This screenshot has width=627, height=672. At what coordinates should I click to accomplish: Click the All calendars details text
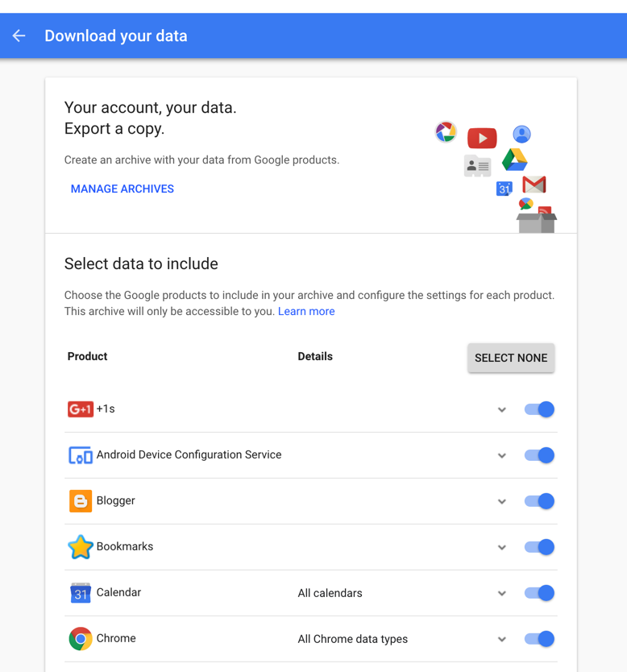[330, 593]
